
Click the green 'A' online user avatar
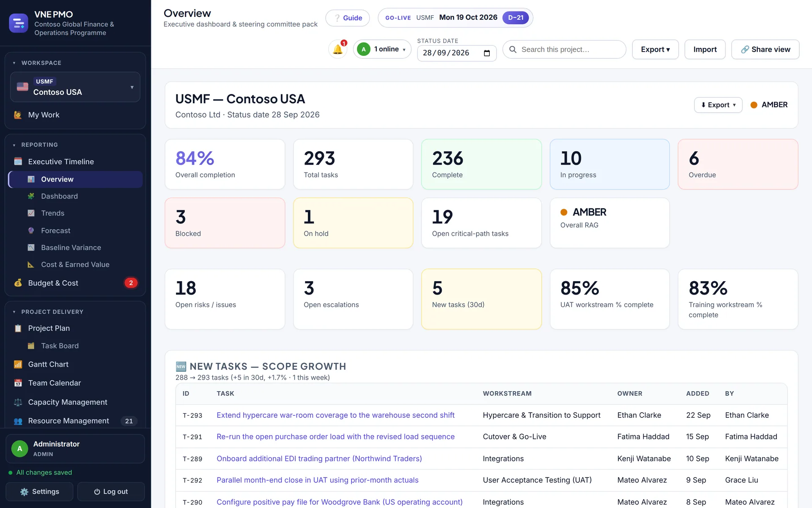(x=363, y=50)
